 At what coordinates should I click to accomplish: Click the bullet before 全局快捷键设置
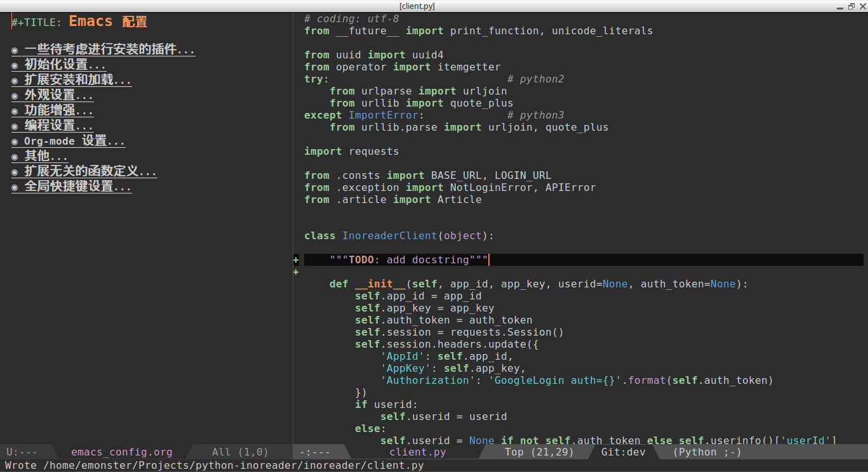pyautogui.click(x=15, y=187)
